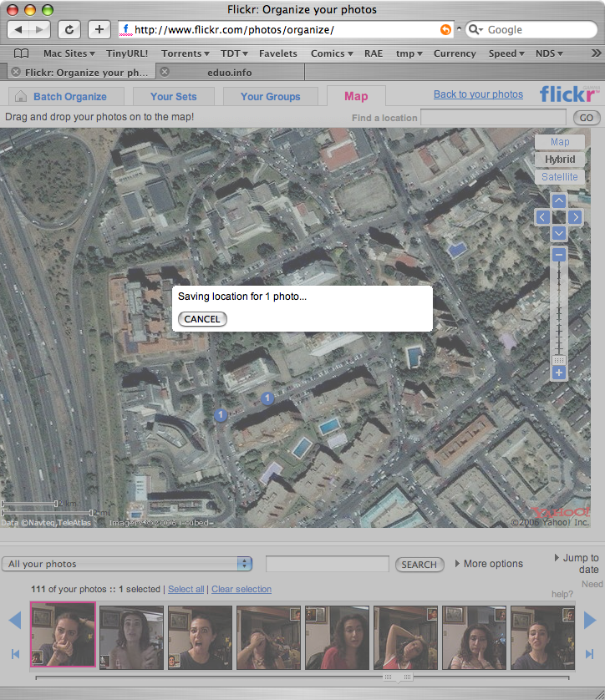The image size is (605, 700).
Task: Select the second photo thumbnail
Action: click(131, 637)
